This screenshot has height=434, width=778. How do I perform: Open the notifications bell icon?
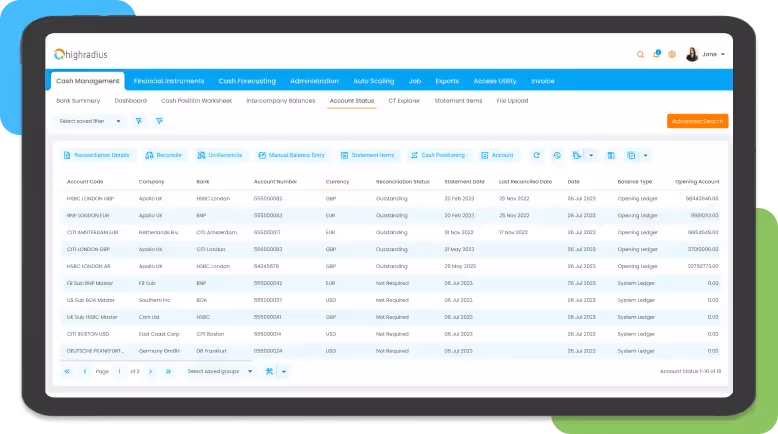pyautogui.click(x=656, y=54)
